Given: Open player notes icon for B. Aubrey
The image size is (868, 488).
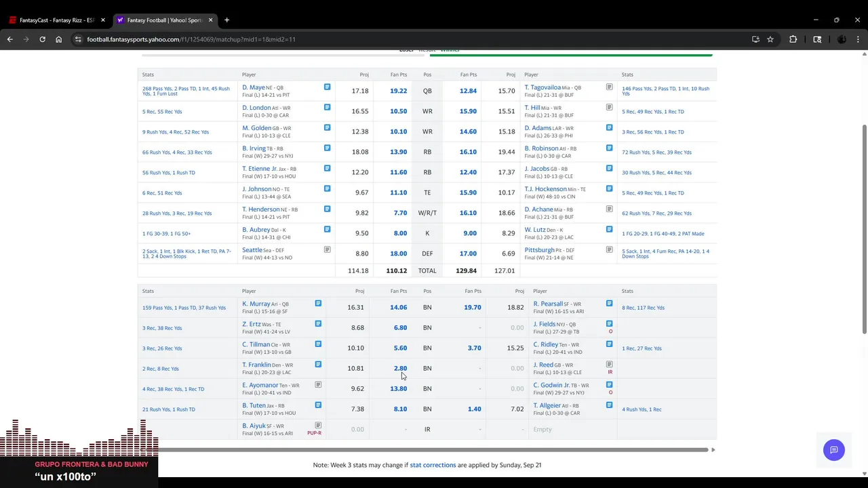Looking at the screenshot, I should tap(327, 229).
